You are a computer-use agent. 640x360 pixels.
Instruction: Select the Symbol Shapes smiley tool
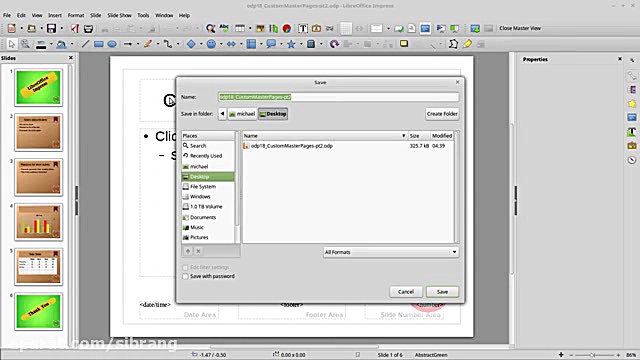211,44
